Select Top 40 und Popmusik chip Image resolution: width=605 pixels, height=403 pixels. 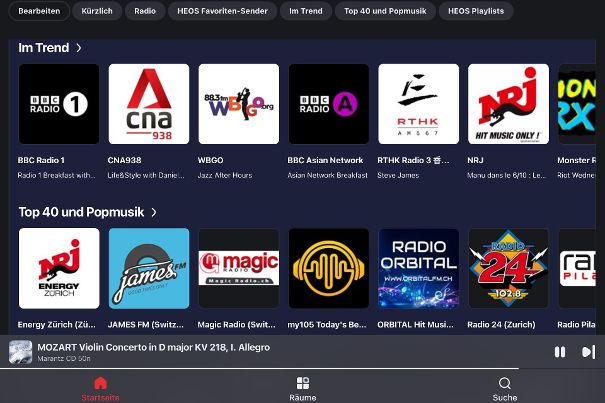385,11
